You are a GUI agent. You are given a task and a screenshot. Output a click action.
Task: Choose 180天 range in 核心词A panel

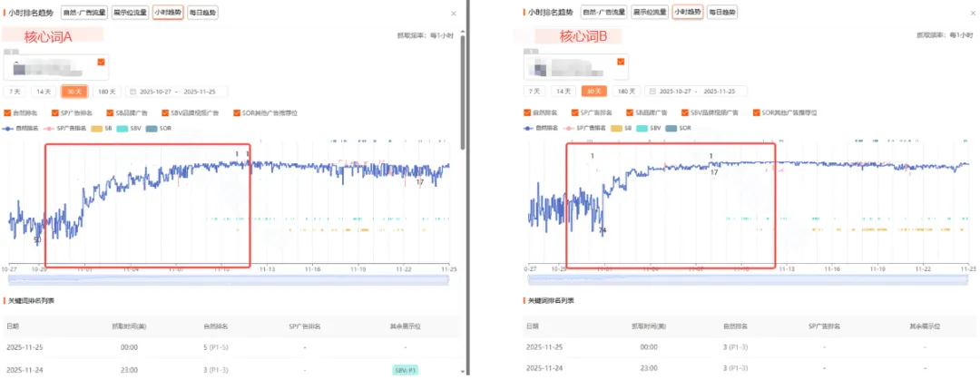[x=107, y=92]
